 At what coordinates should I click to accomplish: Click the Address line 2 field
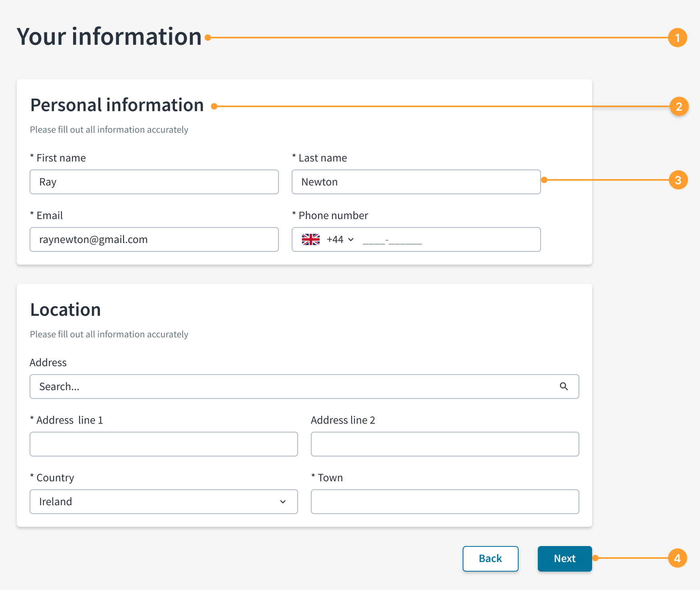tap(445, 444)
